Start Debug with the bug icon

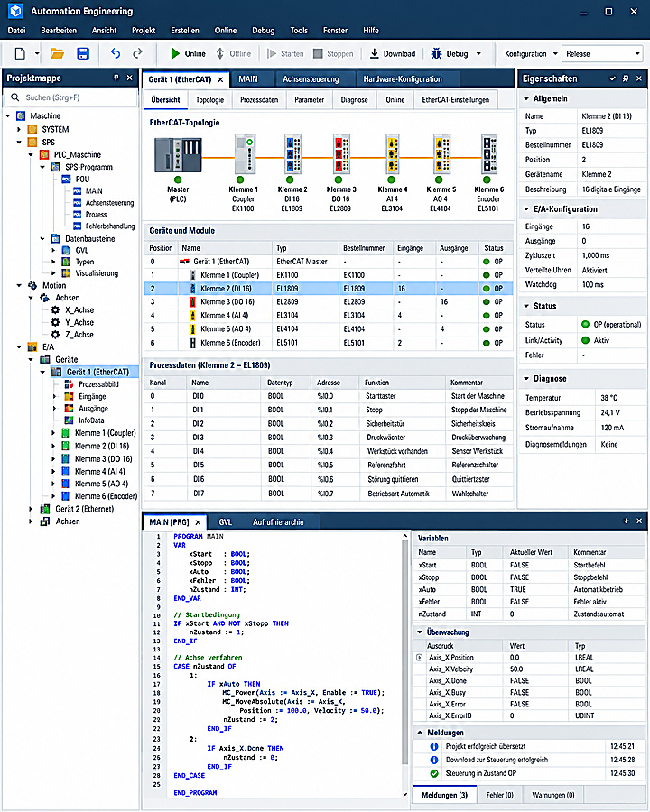pyautogui.click(x=436, y=53)
